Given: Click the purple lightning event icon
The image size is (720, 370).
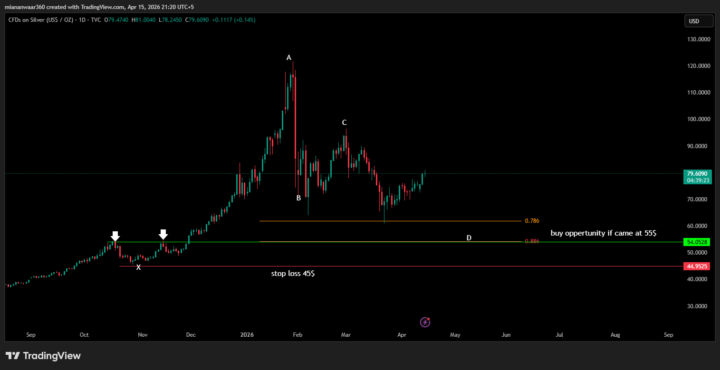Looking at the screenshot, I should (425, 322).
